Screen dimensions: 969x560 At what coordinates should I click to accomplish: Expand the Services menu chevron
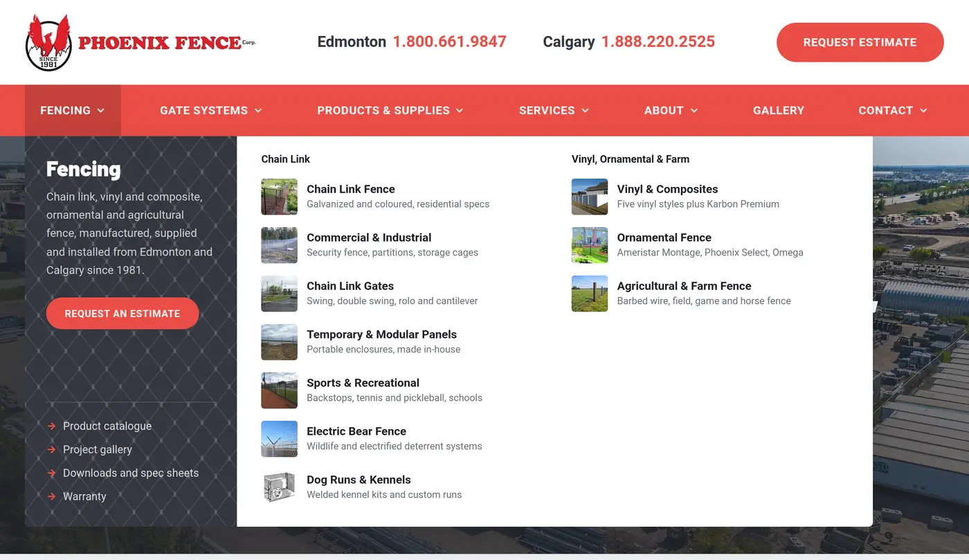(585, 111)
